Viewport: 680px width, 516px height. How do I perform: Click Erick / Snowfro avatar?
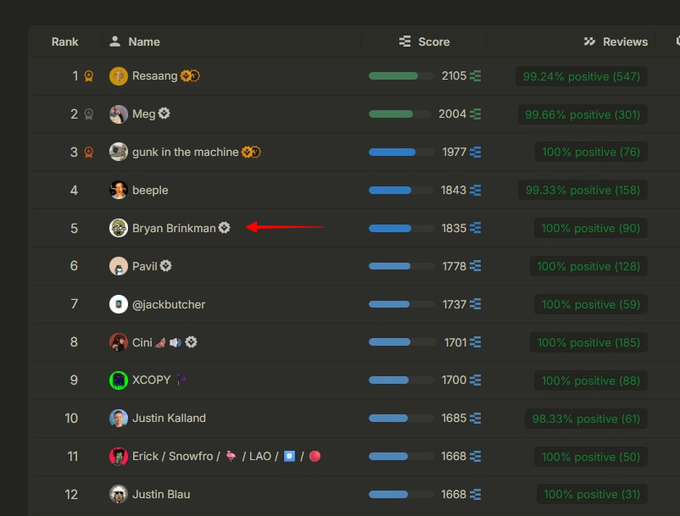tap(118, 456)
